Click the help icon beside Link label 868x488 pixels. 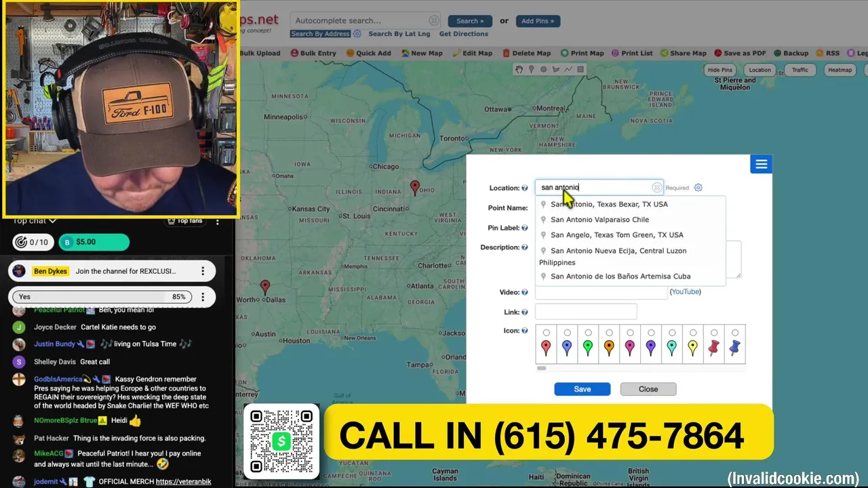tap(525, 312)
